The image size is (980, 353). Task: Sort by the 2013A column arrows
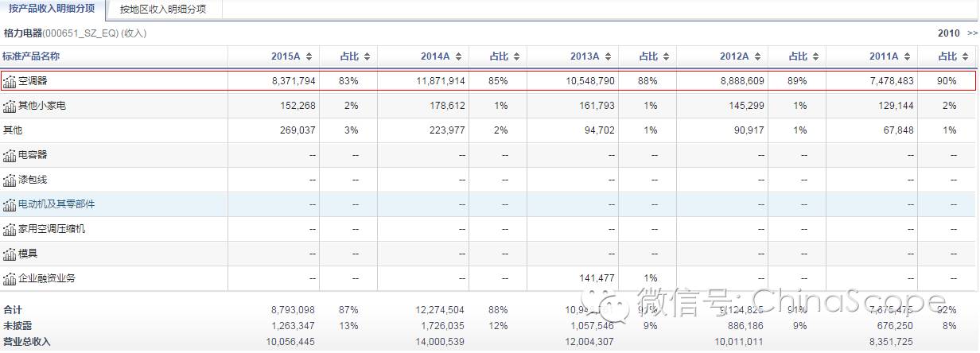coord(608,56)
